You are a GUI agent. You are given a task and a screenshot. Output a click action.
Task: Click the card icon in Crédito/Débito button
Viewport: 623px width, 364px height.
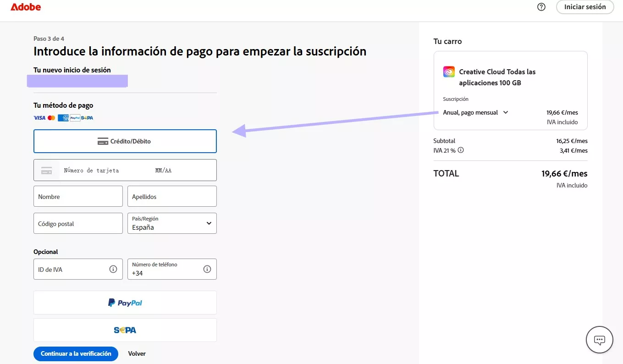[x=103, y=141]
